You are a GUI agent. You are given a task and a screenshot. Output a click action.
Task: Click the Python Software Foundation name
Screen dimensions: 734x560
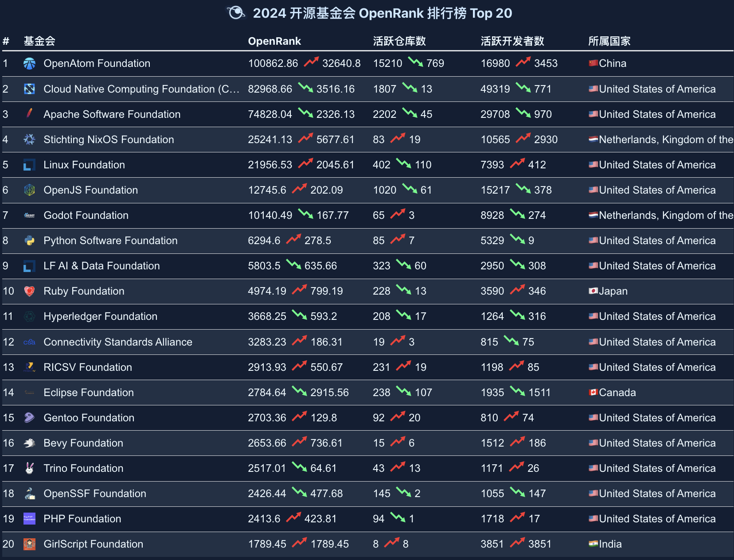point(110,241)
